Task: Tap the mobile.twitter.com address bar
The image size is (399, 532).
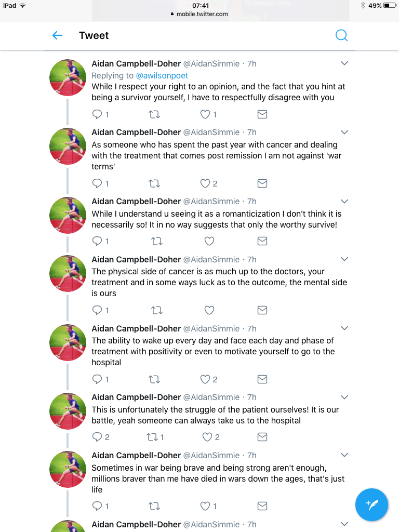Action: pyautogui.click(x=199, y=14)
